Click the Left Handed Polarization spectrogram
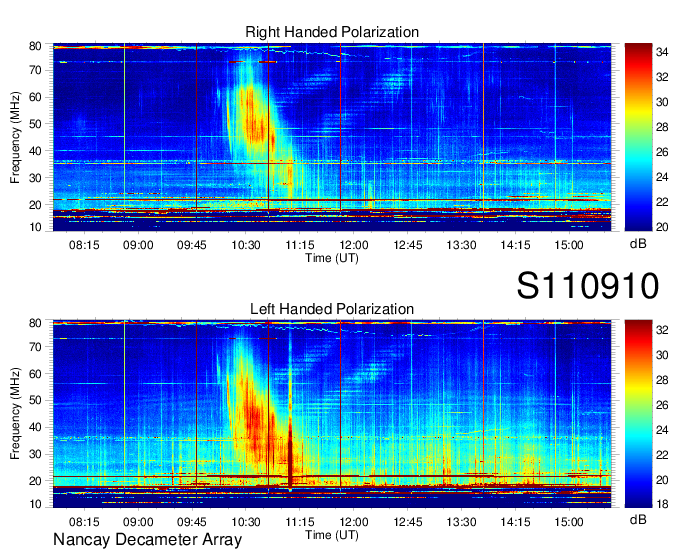Image resolution: width=680 pixels, height=552 pixels. pos(332,414)
